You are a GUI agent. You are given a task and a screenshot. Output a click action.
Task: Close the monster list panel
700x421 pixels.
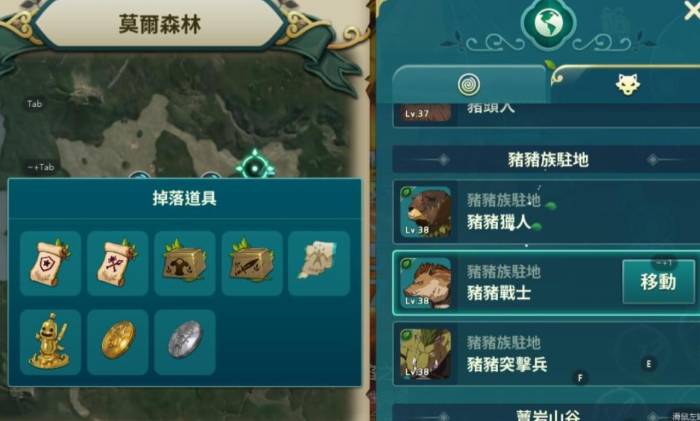692,10
